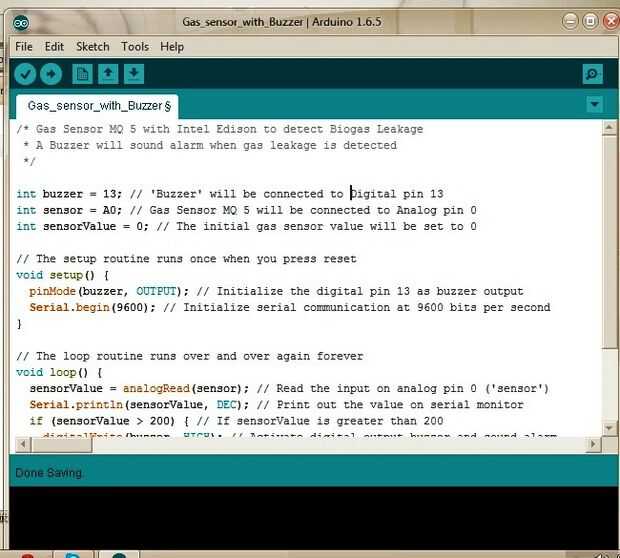Click the vertical scrollbar up arrow
This screenshot has width=620, height=558.
(609, 128)
